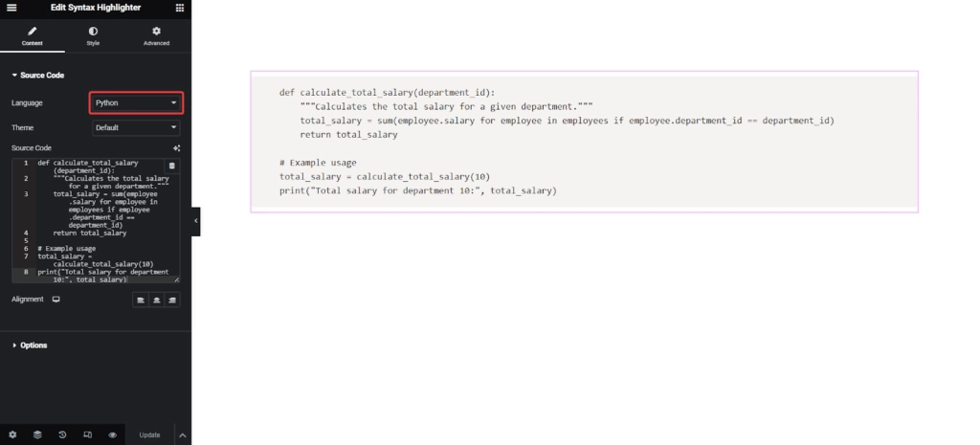Open the Theme dropdown set to Default
The width and height of the screenshot is (980, 445).
pyautogui.click(x=136, y=127)
